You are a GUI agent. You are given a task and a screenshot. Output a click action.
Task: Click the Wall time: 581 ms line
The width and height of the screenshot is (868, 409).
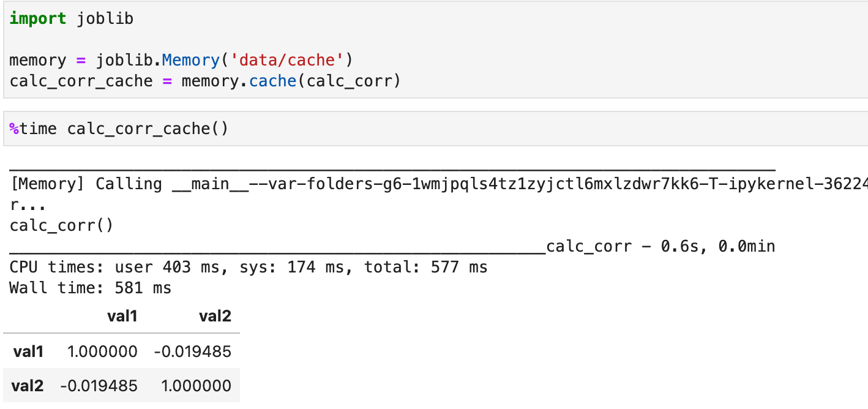click(x=91, y=288)
